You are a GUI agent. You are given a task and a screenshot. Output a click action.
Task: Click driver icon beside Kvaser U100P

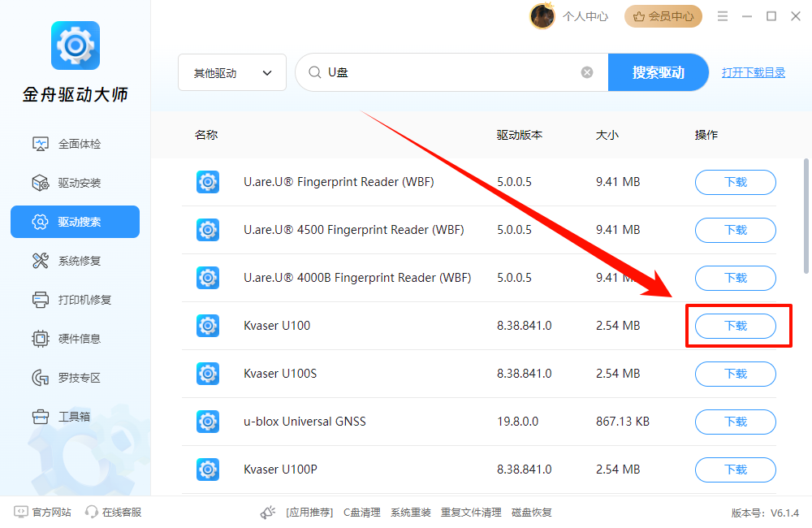208,470
